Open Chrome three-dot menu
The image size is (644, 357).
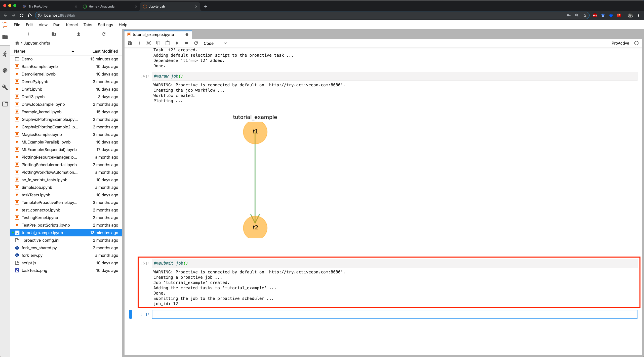638,15
